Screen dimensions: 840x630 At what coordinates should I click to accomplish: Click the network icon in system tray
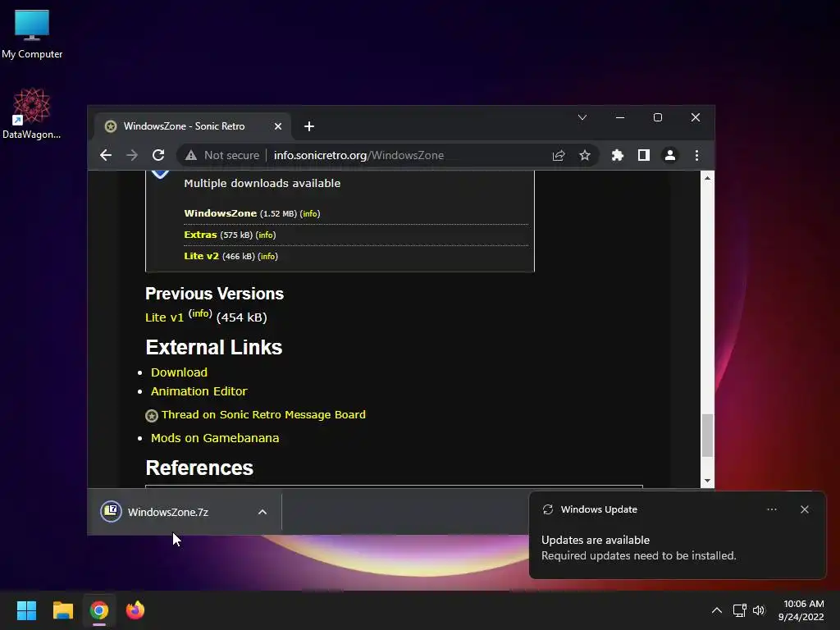(x=740, y=610)
